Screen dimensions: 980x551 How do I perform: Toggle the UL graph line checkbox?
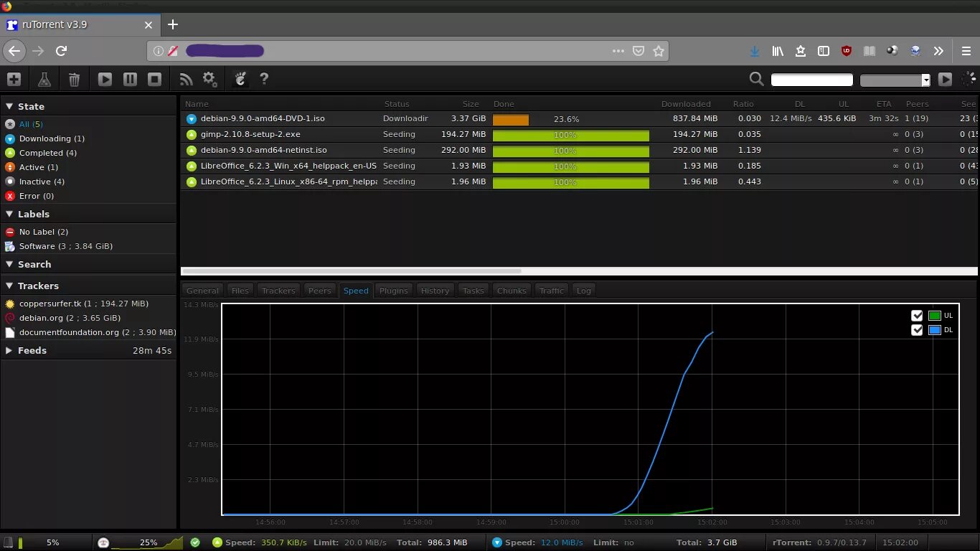click(x=917, y=316)
